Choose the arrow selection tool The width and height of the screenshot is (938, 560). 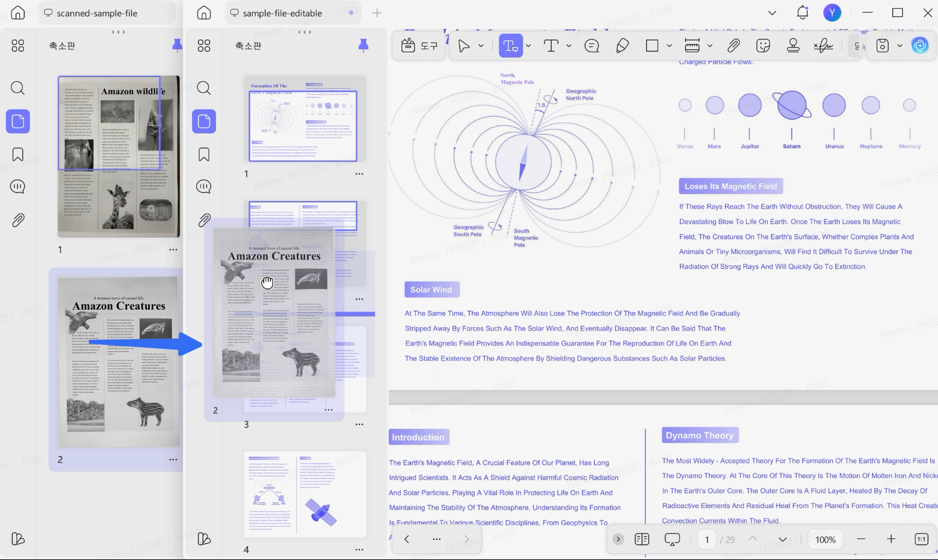click(464, 45)
